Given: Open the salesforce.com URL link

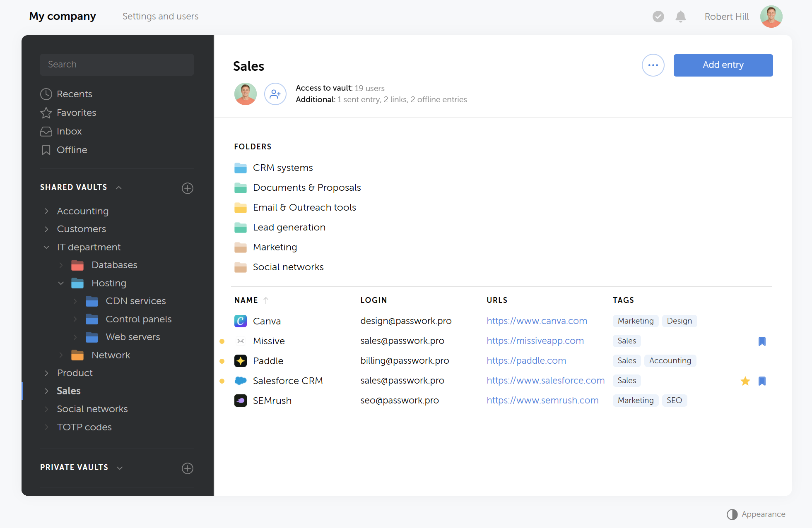Looking at the screenshot, I should 545,381.
